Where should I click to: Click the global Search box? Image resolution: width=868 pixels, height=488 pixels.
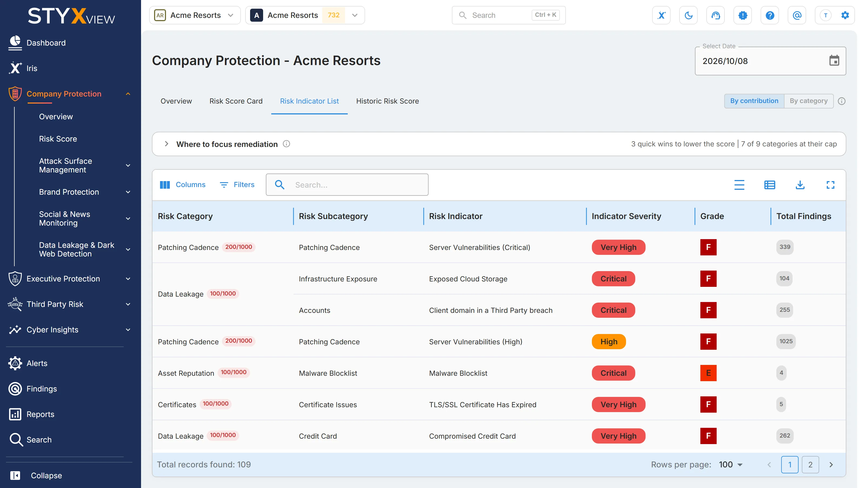click(509, 15)
